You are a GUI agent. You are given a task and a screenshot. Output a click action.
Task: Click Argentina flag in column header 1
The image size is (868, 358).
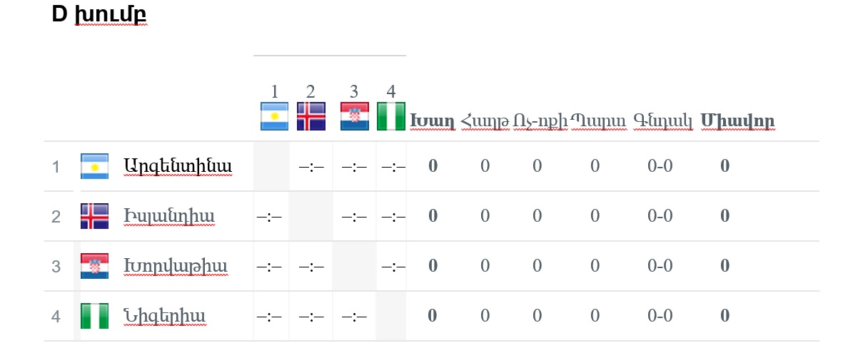pos(274,116)
